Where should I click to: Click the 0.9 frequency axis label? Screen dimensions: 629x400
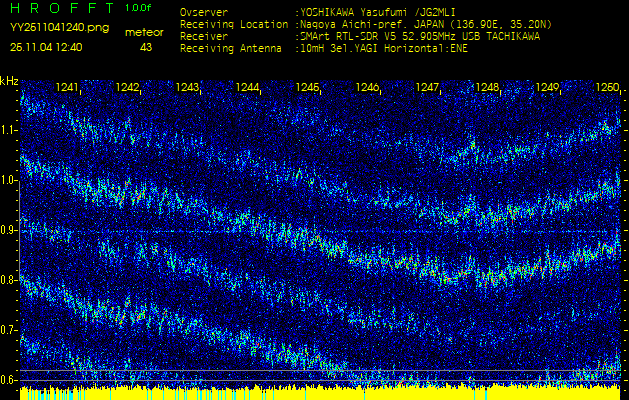[x=9, y=230]
